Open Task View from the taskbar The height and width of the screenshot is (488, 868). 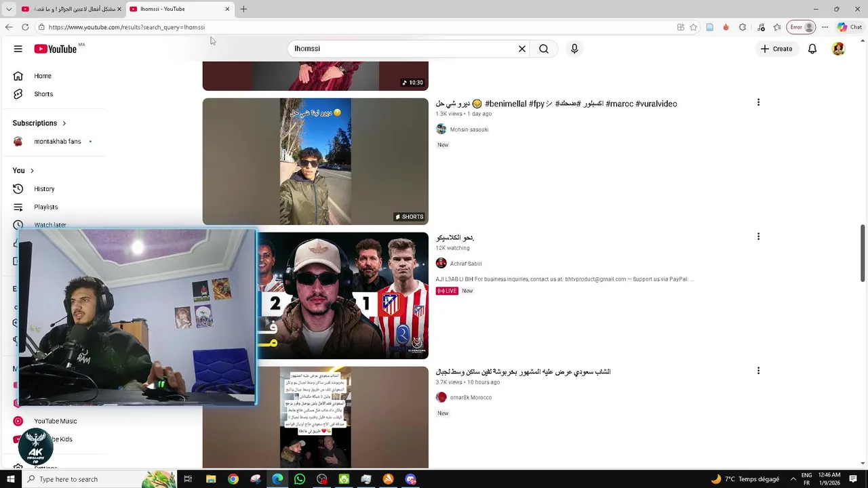coord(188,479)
